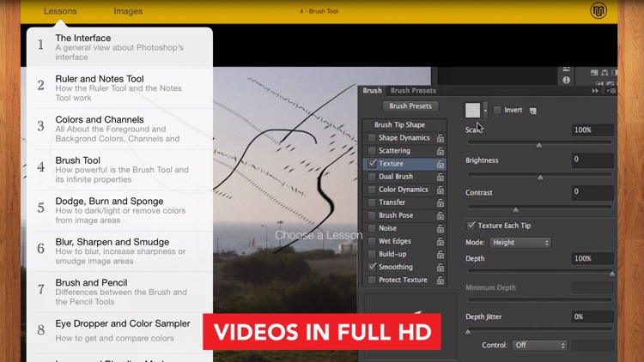Open lesson 8 Eye Dropper and Color Sampler

point(119,333)
